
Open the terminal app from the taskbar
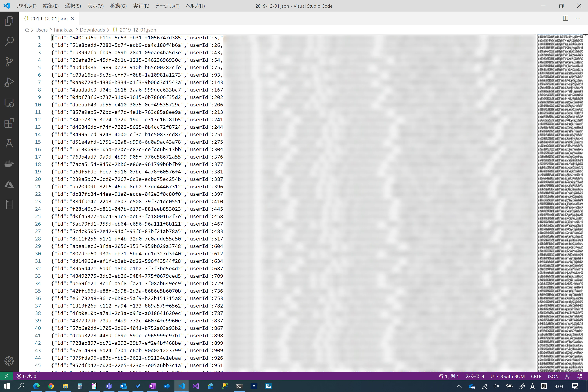tap(239, 386)
